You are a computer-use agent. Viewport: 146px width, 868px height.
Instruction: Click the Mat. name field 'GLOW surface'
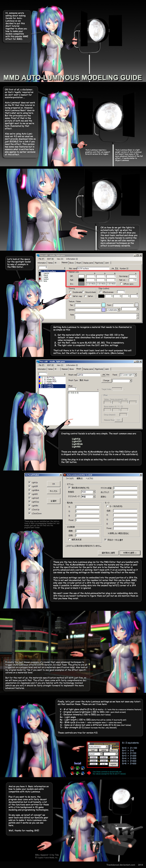point(93,269)
